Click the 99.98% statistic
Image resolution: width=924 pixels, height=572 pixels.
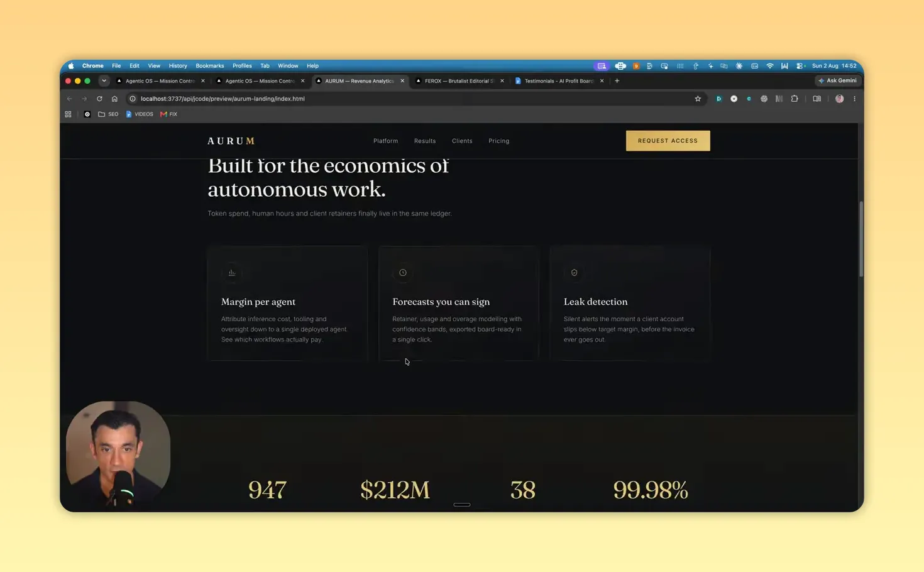[x=651, y=490]
